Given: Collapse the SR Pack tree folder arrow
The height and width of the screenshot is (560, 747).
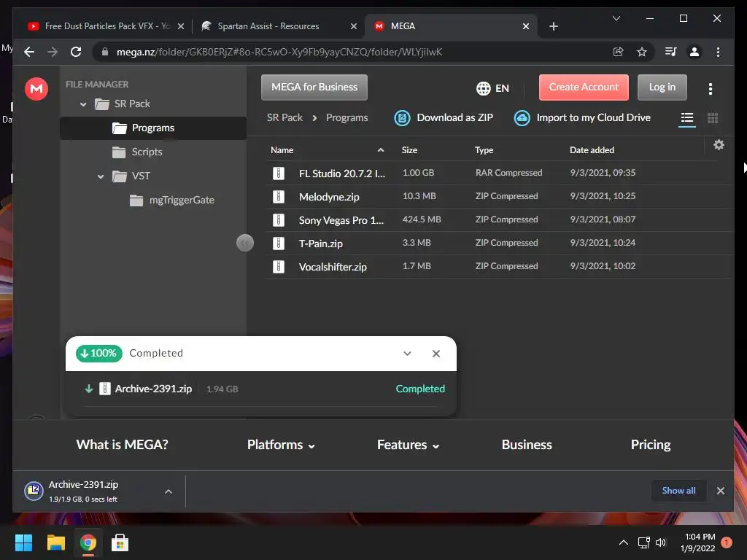Looking at the screenshot, I should pyautogui.click(x=83, y=104).
